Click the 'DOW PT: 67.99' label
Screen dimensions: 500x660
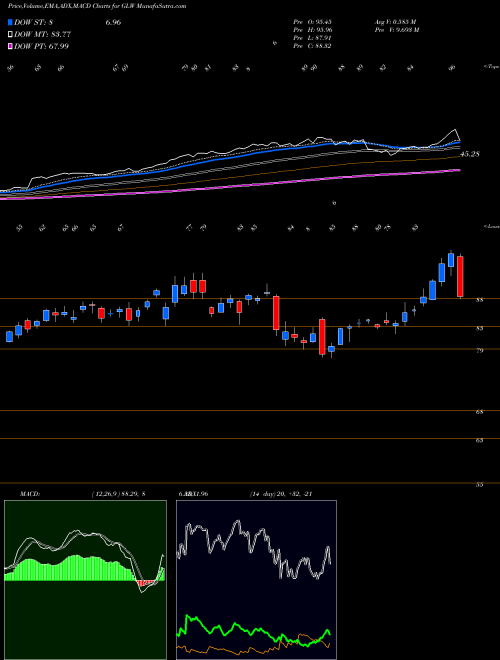(x=42, y=46)
